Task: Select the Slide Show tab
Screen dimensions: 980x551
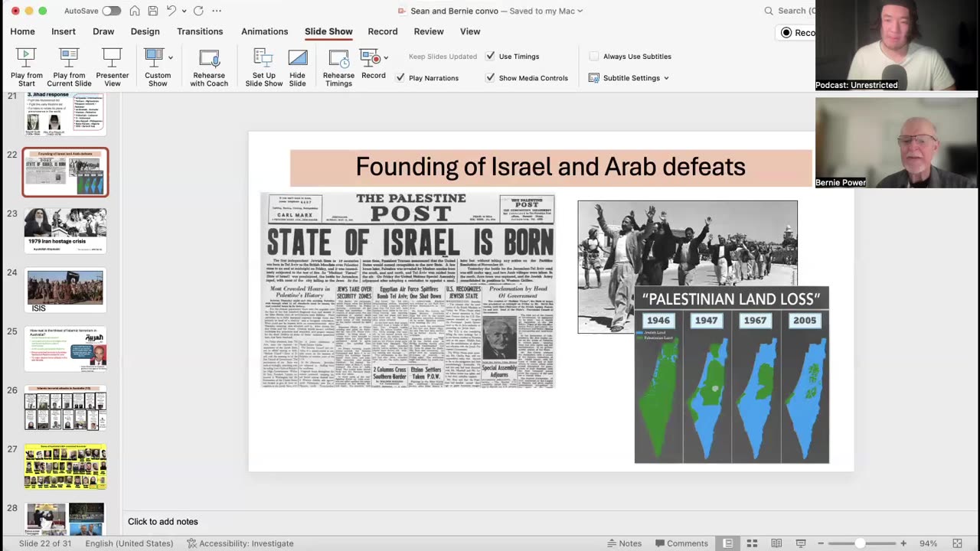Action: tap(328, 31)
